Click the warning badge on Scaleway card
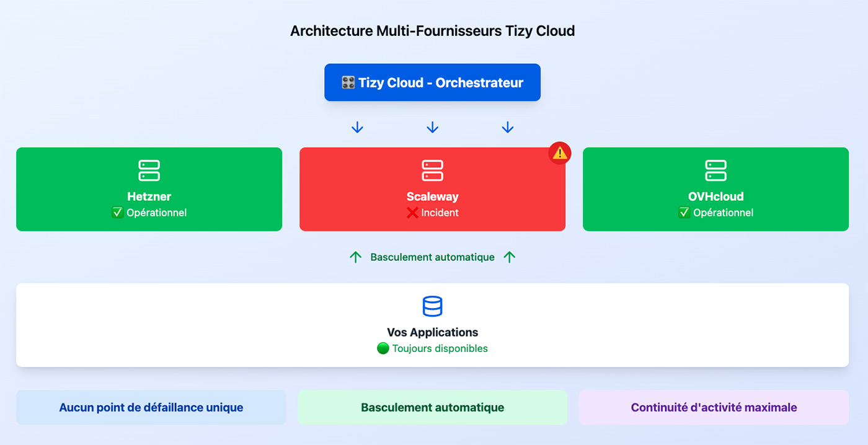 [559, 153]
